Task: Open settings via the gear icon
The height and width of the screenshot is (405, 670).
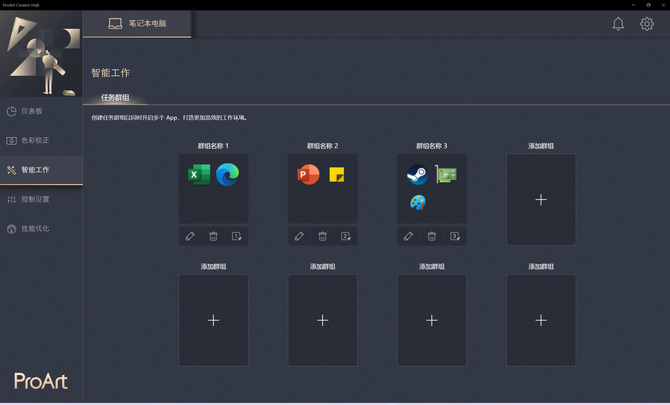Action: [x=647, y=24]
